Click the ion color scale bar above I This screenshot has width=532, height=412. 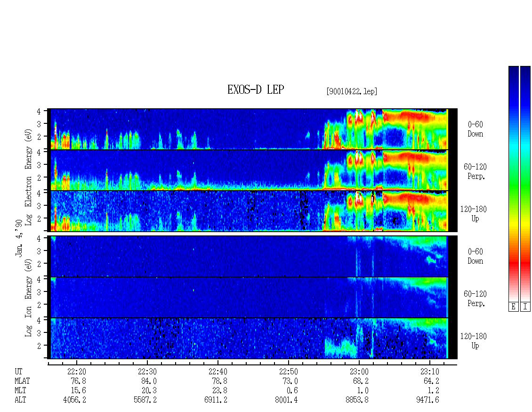525,184
